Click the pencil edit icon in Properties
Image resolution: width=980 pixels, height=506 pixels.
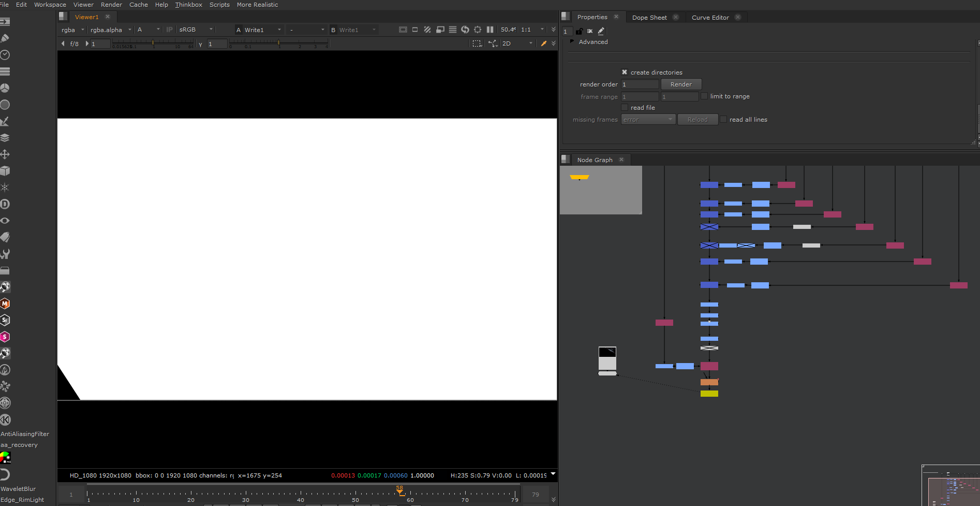pyautogui.click(x=601, y=31)
